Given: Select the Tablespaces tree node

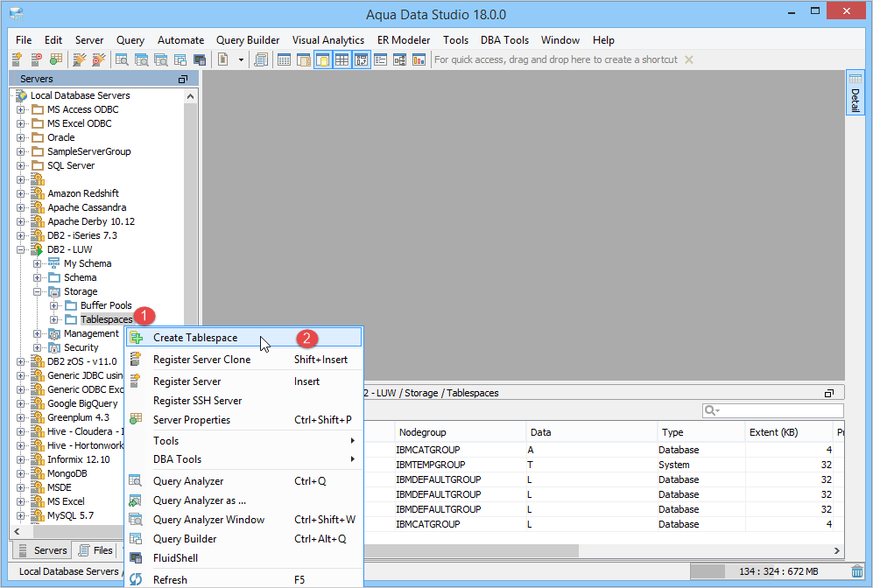Looking at the screenshot, I should 106,319.
